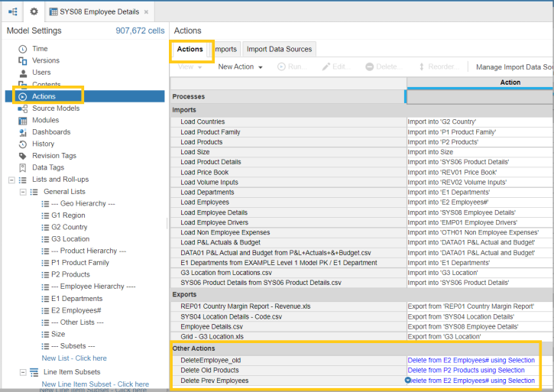Image resolution: width=554 pixels, height=392 pixels.
Task: Select the Imports tab
Action: pos(225,49)
